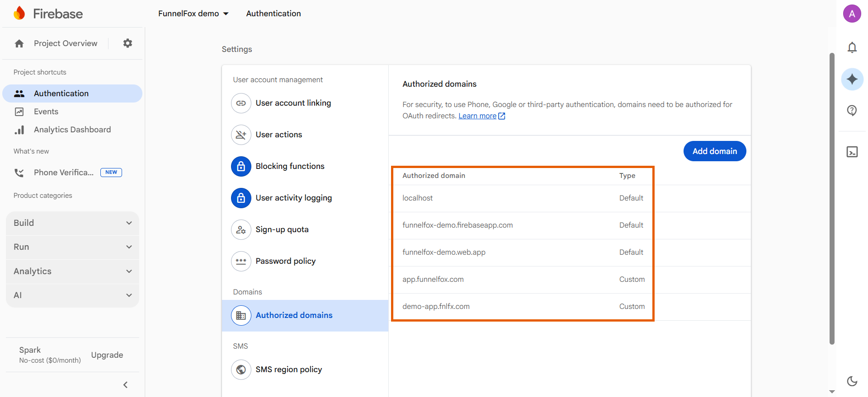Open Sign-up quota settings
The width and height of the screenshot is (868, 397).
(x=305, y=229)
